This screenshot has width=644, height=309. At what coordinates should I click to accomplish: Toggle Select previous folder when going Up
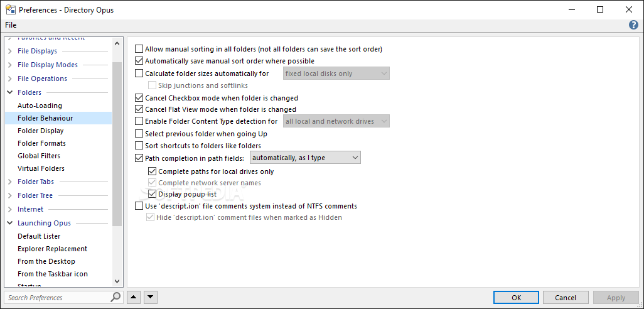click(139, 134)
